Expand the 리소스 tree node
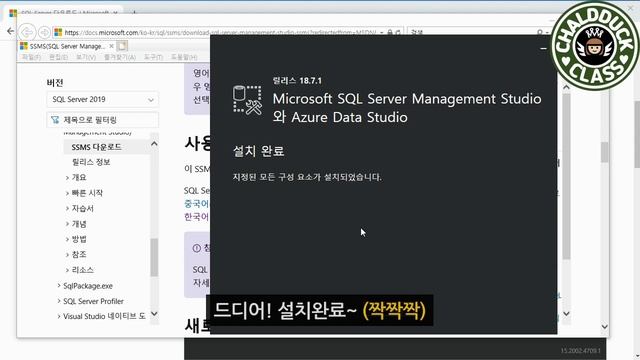 point(67,270)
